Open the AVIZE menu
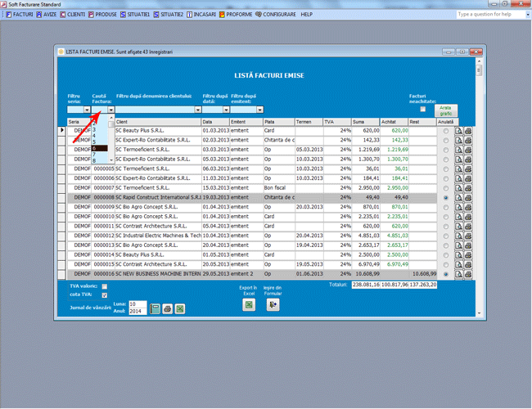Screen dimensions: 532x409 point(47,15)
